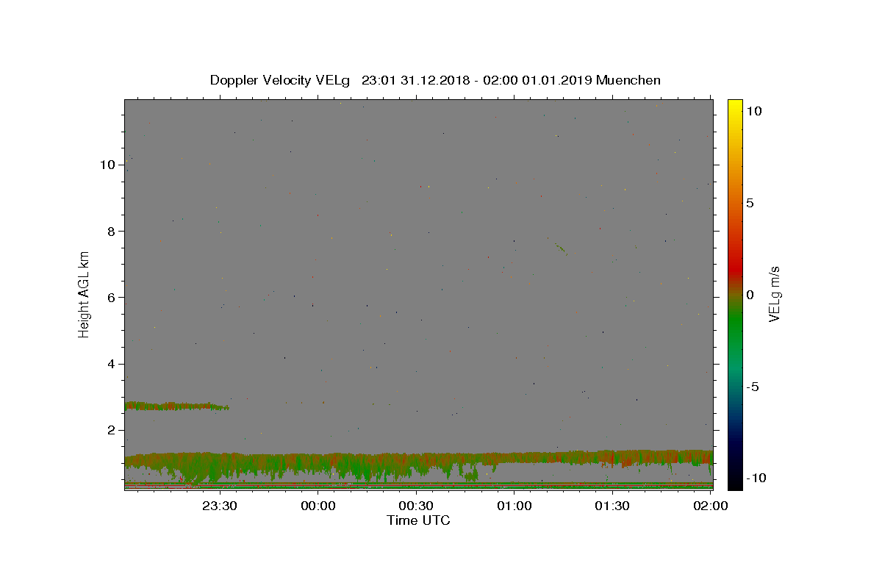Click the colorbar tick label 5
The width and height of the screenshot is (882, 588).
pos(750,203)
